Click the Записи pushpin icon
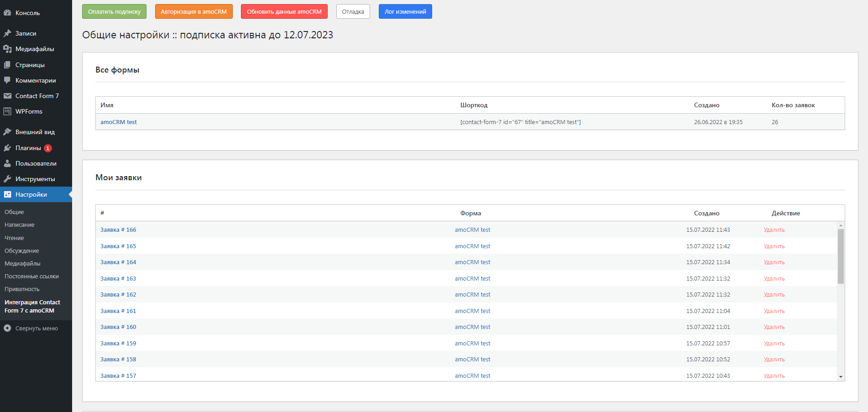868x412 pixels. pyautogui.click(x=7, y=33)
